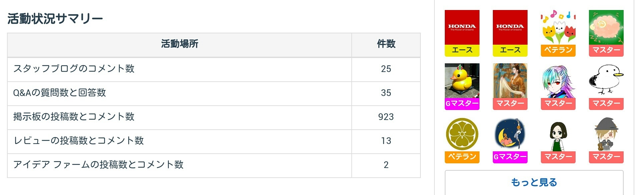Click the もっと見る button
This screenshot has height=195, width=644.
[x=534, y=182]
